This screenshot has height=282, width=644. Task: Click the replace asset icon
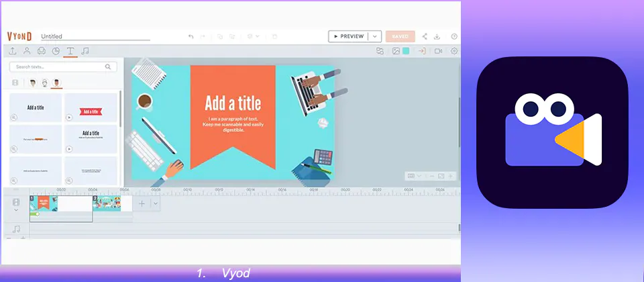380,51
